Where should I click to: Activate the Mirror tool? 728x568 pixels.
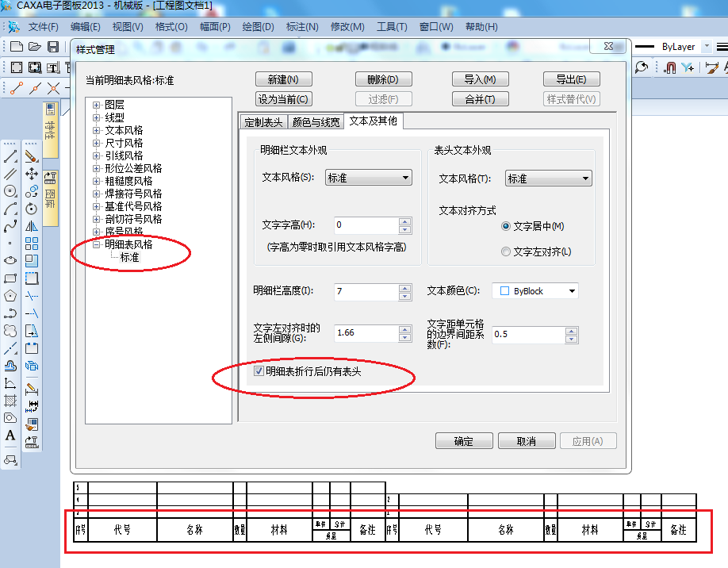(31, 226)
